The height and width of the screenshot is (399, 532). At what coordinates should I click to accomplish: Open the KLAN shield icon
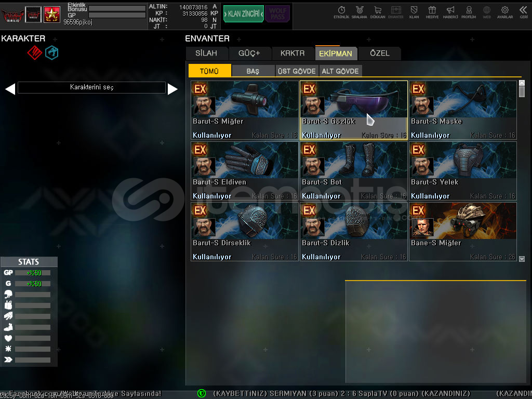tap(414, 12)
